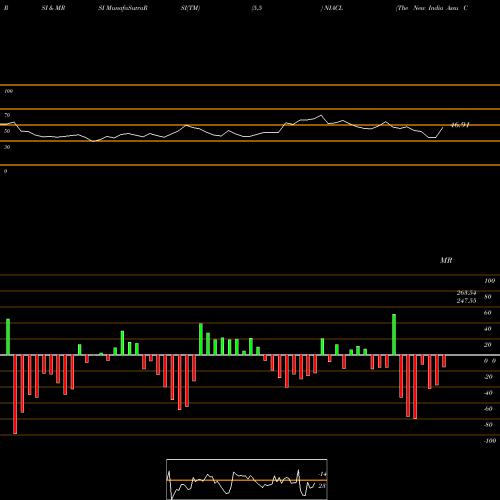
Task: Click the MunafaSutra text in the header
Action: point(125,8)
